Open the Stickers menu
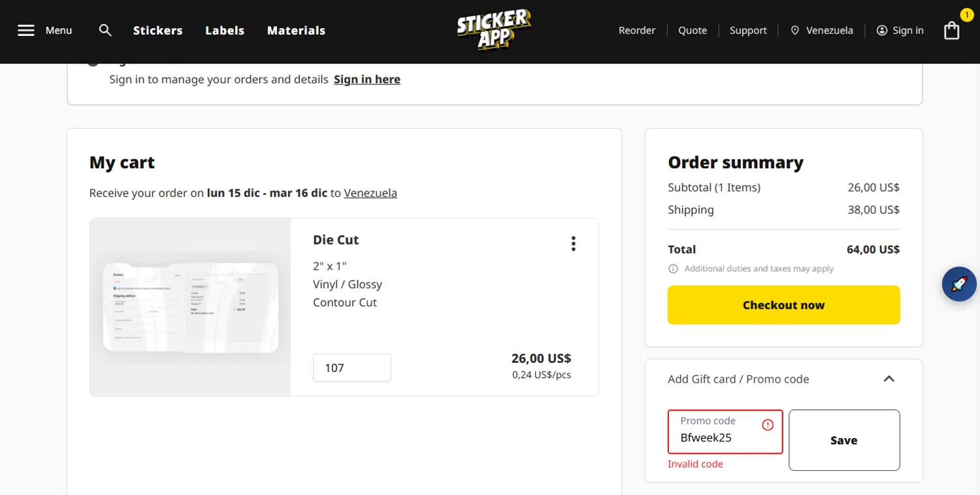This screenshot has width=980, height=495. point(157,31)
